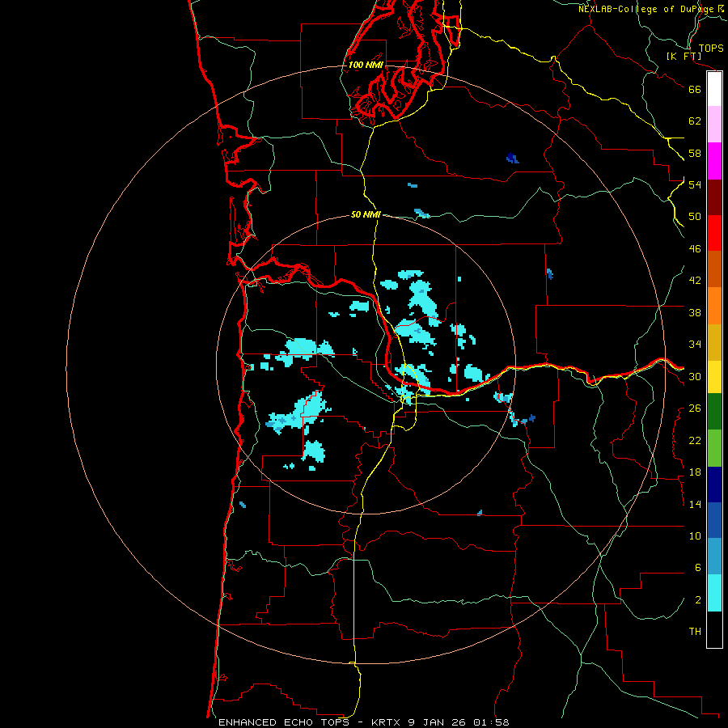The width and height of the screenshot is (728, 728).
Task: Click the "[K FT]" units label
Action: [x=684, y=56]
